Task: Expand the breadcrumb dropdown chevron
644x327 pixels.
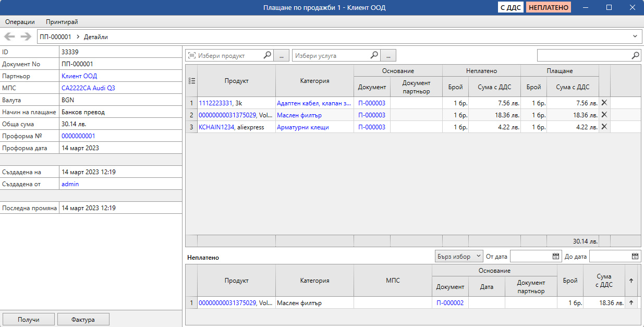Action: click(635, 37)
